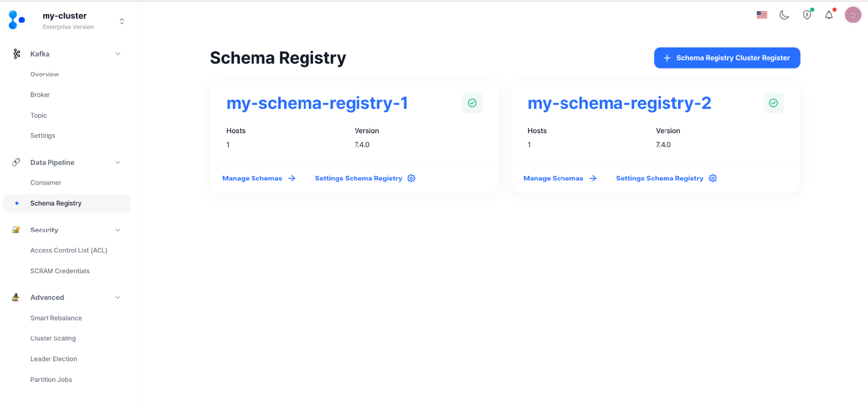Select Smart Rebalance under Advanced
Image resolution: width=868 pixels, height=405 pixels.
coord(56,318)
